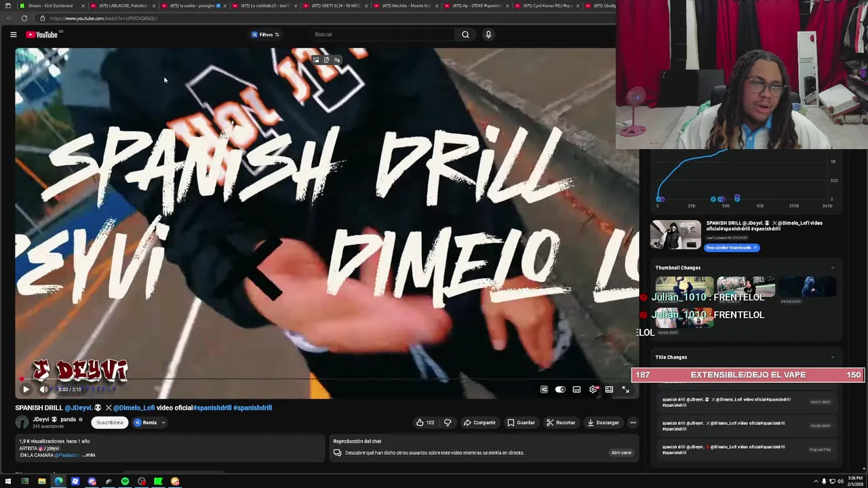Follow the @JDeyvi mention in title
The image size is (868, 488).
click(x=79, y=408)
